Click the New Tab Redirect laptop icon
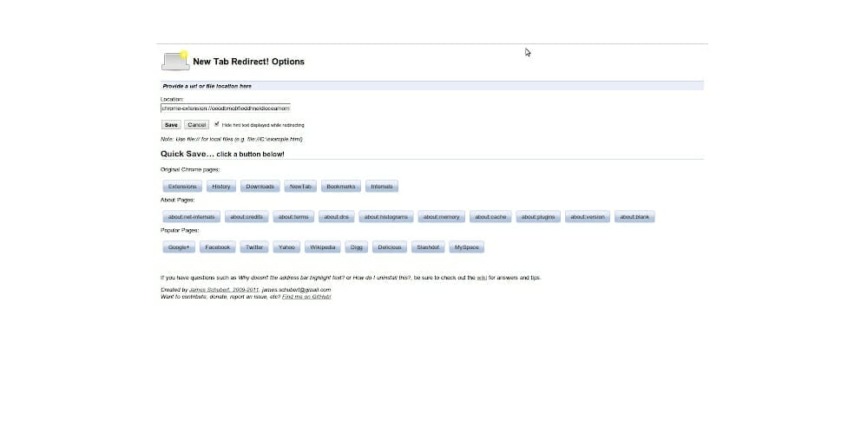 pos(175,61)
